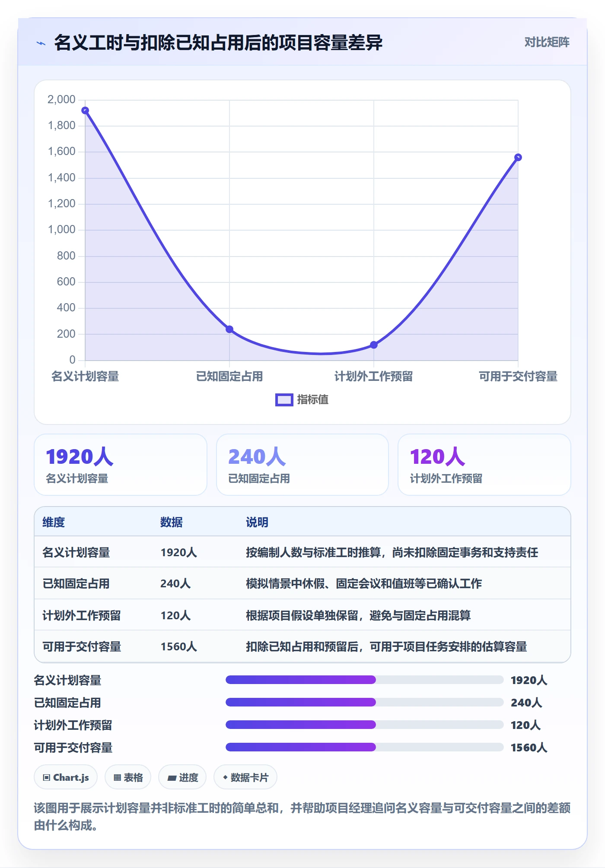The height and width of the screenshot is (868, 605).
Task: Click the footer paragraph starting 该图用于展示
Action: 302,817
